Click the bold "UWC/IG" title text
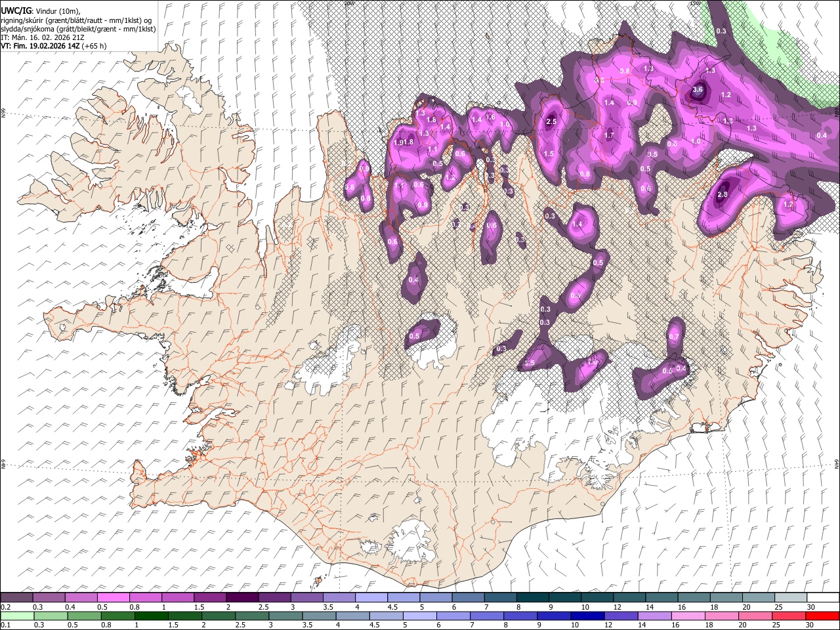 click(16, 10)
